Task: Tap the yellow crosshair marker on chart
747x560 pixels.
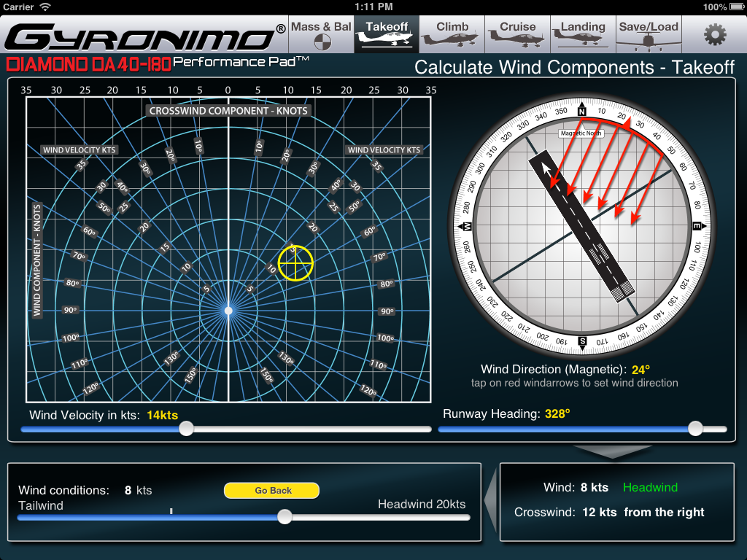Action: click(295, 262)
